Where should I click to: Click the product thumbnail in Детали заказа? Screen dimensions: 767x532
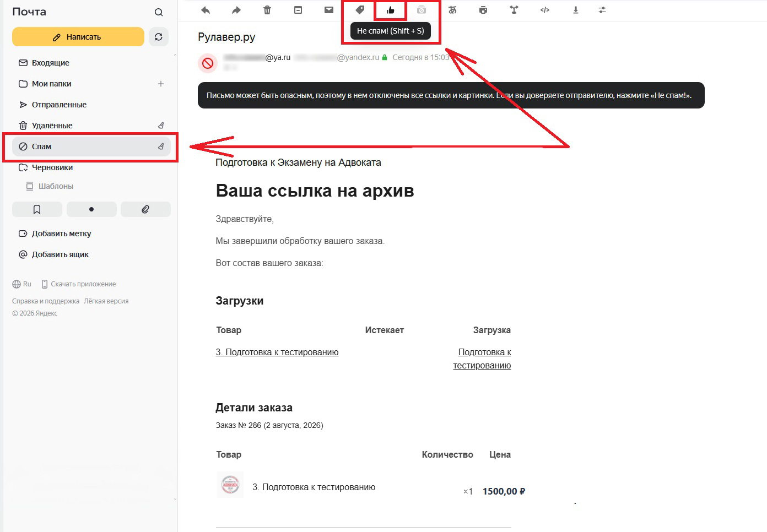click(x=230, y=485)
